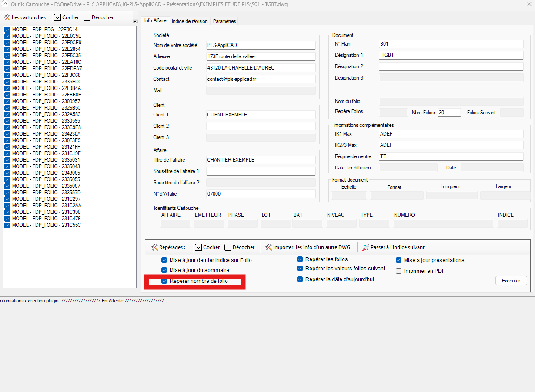This screenshot has width=535, height=392.
Task: Click the Régime de neutre field
Action: click(x=451, y=156)
